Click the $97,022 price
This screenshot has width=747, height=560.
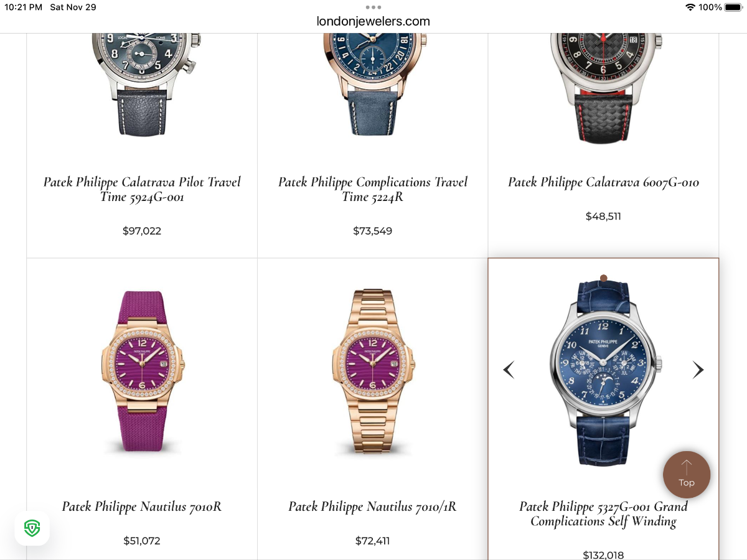[142, 231]
